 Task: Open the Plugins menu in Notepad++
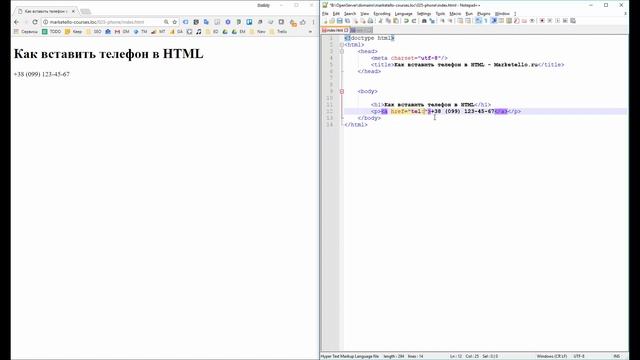point(484,14)
